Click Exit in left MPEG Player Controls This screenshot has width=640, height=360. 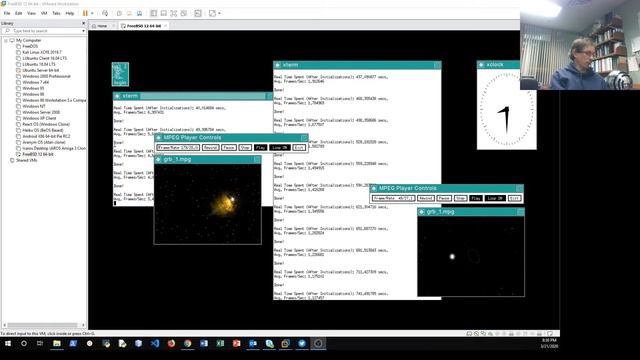coord(299,147)
